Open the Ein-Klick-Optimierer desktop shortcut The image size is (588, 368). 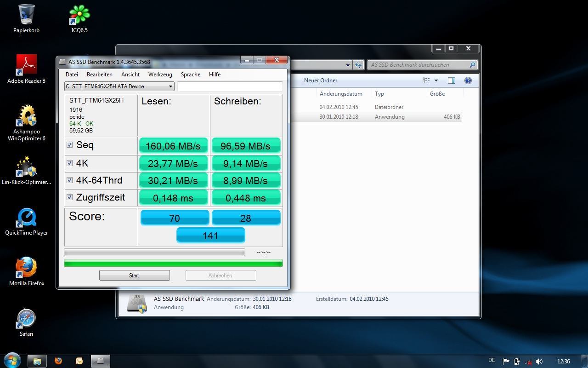point(26,170)
